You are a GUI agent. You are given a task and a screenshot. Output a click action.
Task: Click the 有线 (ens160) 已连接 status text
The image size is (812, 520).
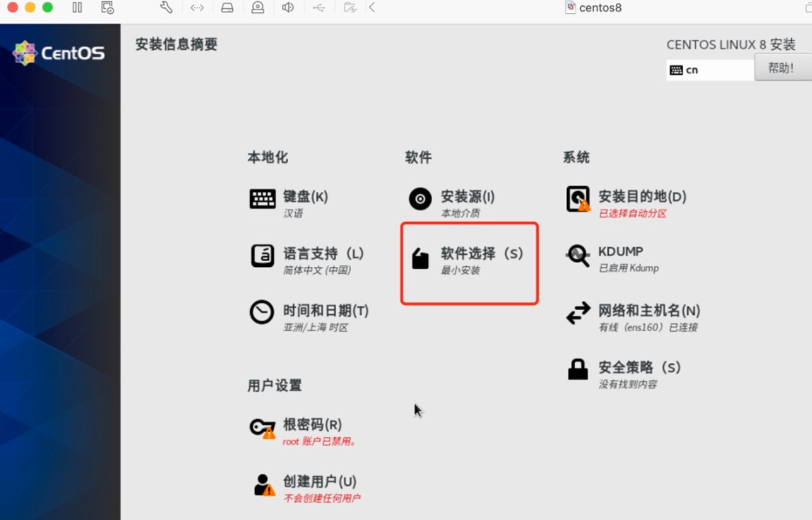coord(648,327)
